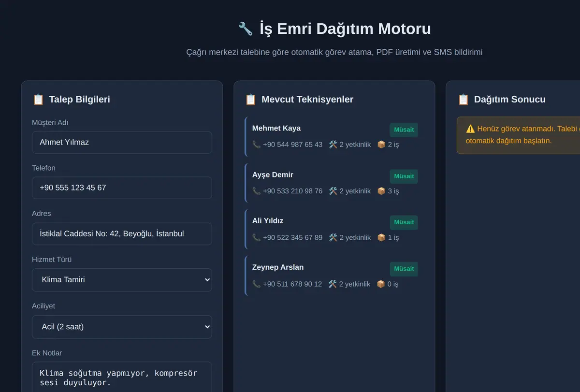Click the phone icon in Mehmet Kaya's card
Image resolution: width=580 pixels, height=392 pixels.
click(x=256, y=144)
